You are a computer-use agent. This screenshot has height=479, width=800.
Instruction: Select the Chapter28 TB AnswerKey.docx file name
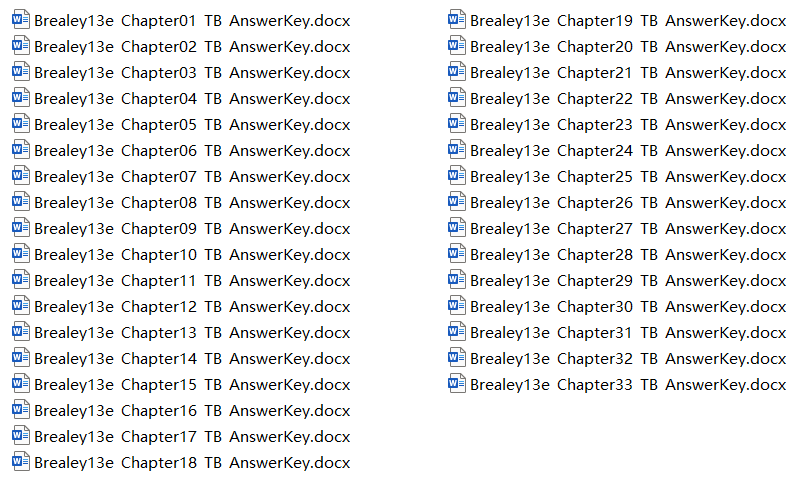pos(628,255)
